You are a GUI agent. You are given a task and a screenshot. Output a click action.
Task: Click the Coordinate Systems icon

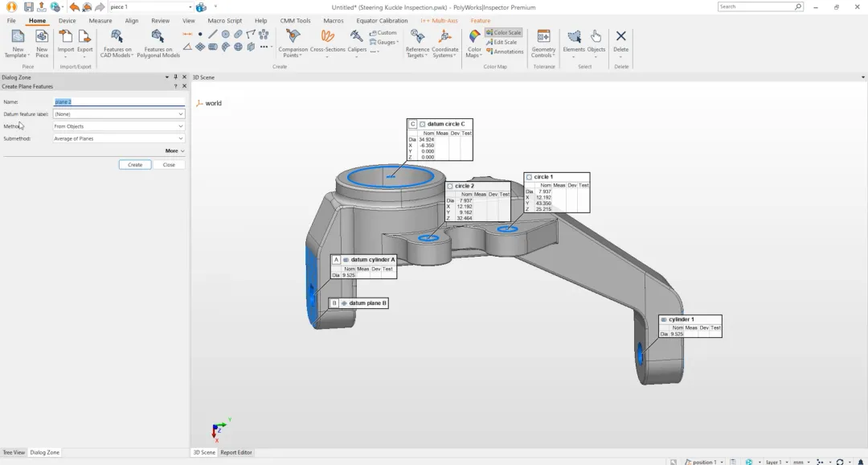444,38
